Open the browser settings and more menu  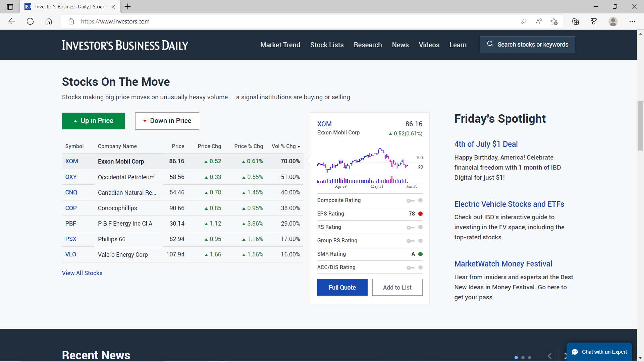tap(632, 21)
